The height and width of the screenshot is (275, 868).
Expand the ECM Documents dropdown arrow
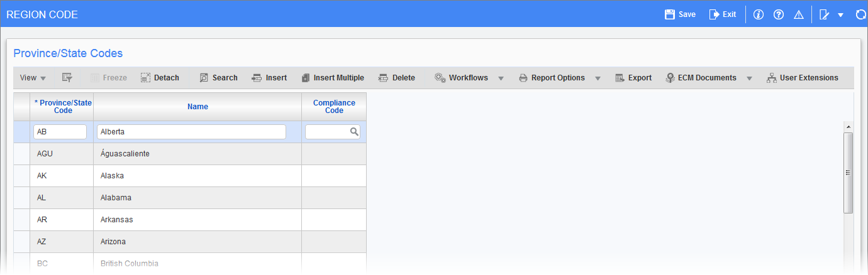(x=749, y=78)
